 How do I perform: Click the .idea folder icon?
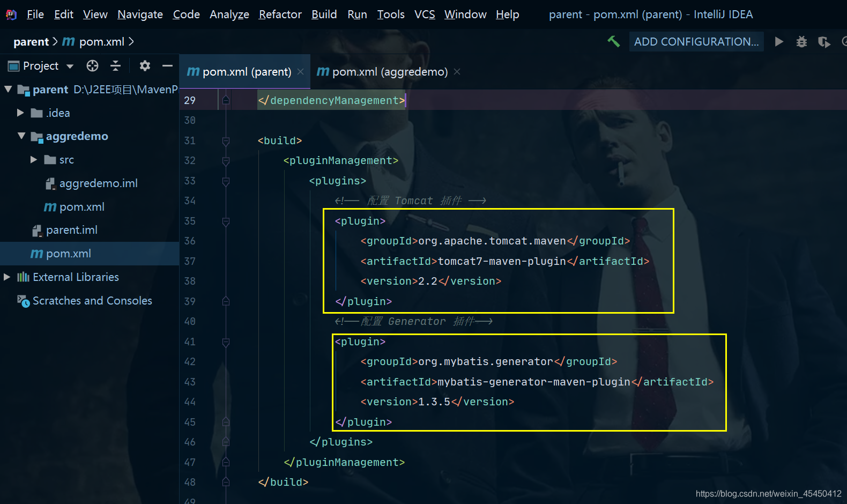click(37, 113)
